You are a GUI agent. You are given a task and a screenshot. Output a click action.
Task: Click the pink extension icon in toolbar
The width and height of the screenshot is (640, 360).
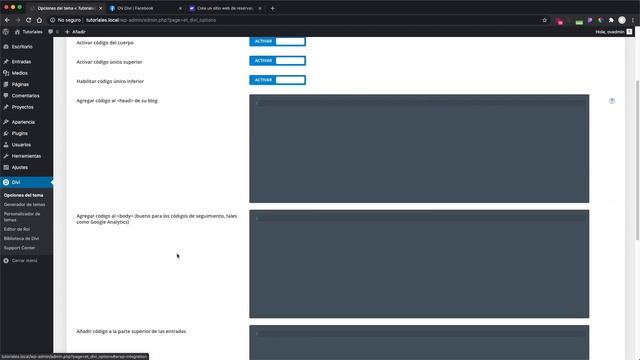coord(560,21)
